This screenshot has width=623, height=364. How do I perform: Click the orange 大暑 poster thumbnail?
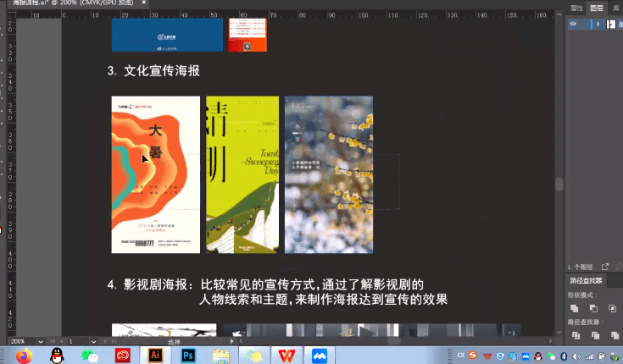pyautogui.click(x=156, y=174)
